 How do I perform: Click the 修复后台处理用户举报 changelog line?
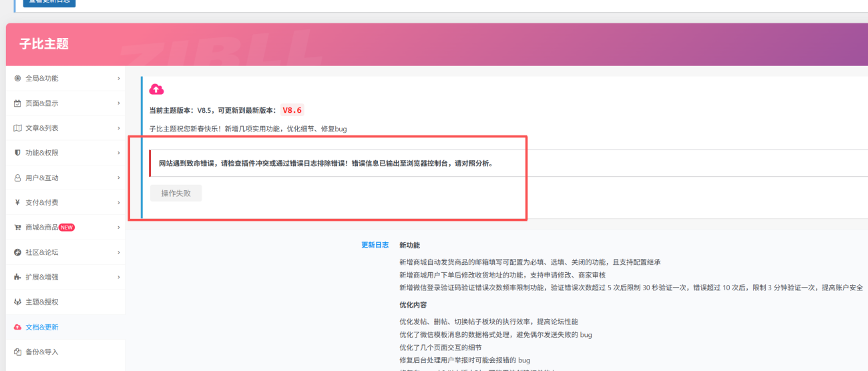coord(465,360)
